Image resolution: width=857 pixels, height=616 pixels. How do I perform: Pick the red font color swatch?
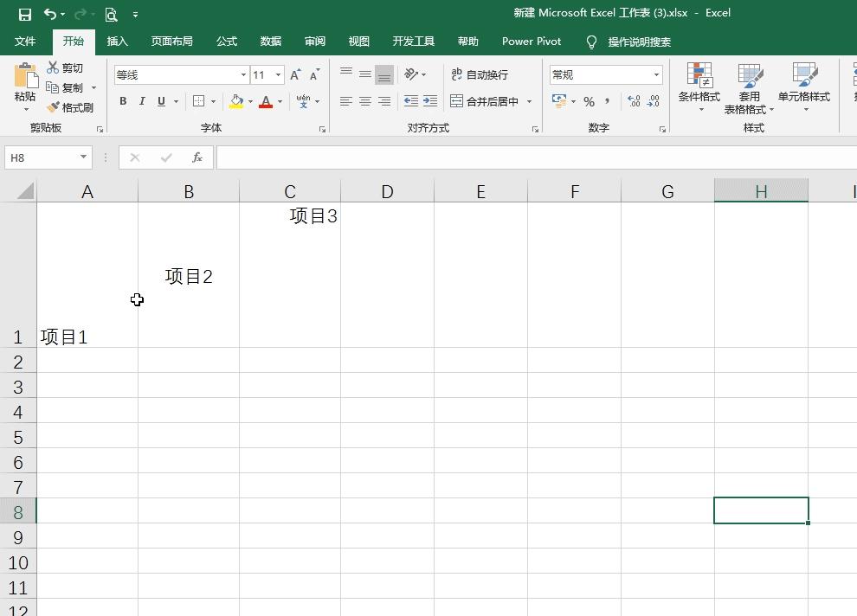[266, 101]
